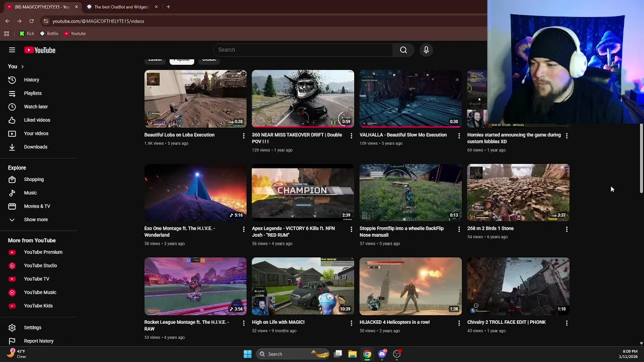The width and height of the screenshot is (644, 362).
Task: Play the troll face car drift thumbnail
Action: point(303,99)
